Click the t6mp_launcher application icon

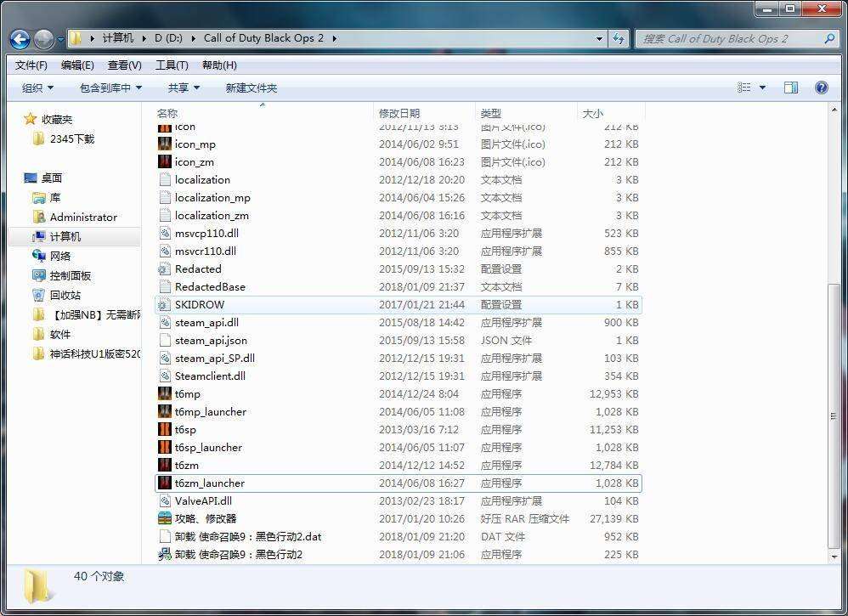pyautogui.click(x=164, y=411)
